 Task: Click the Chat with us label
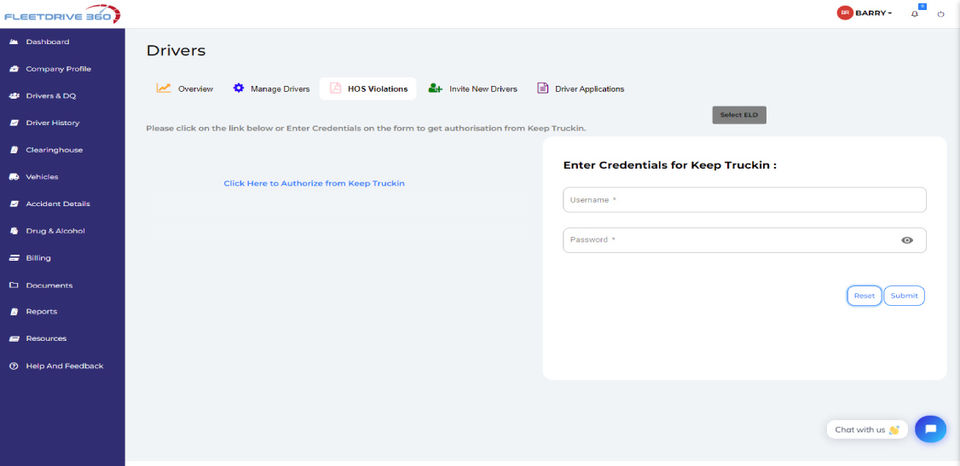pos(867,429)
